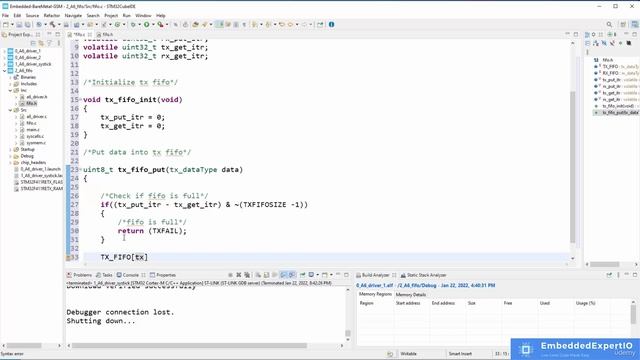Collapse the Inc folder

tap(10, 90)
